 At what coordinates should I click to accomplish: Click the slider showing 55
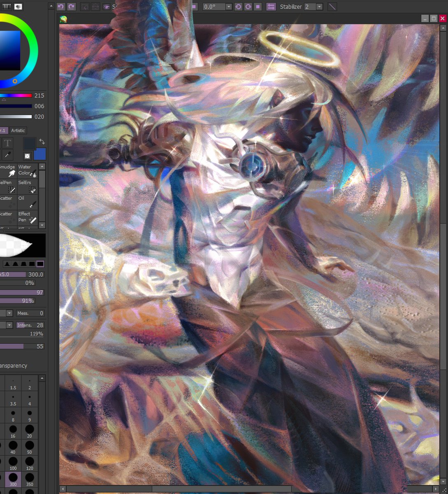coord(23,347)
